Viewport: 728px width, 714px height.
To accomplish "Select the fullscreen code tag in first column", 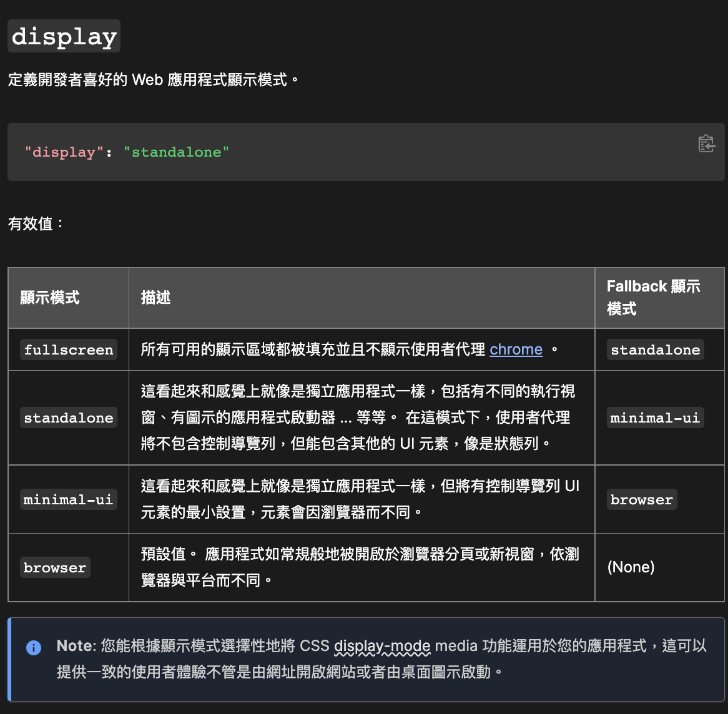I will coord(69,350).
